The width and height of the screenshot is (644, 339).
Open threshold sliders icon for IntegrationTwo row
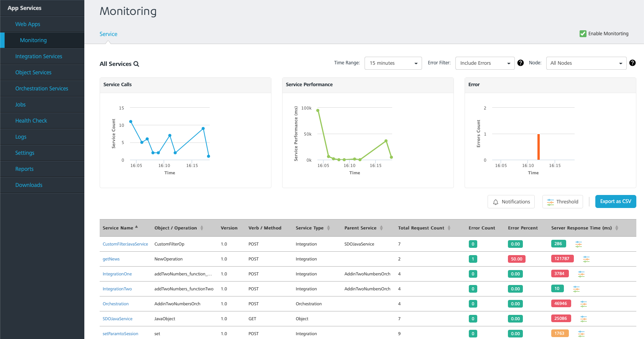pos(576,289)
